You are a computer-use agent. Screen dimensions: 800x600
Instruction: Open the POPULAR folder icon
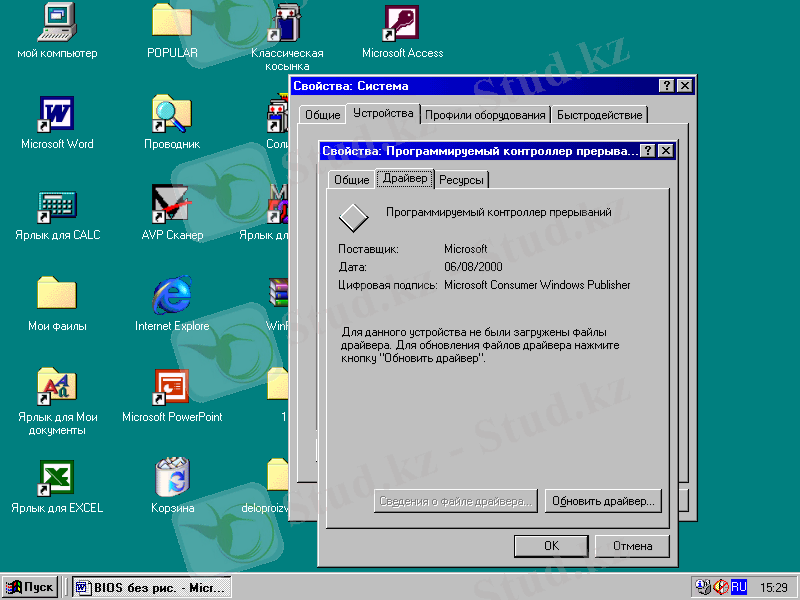coord(172,20)
